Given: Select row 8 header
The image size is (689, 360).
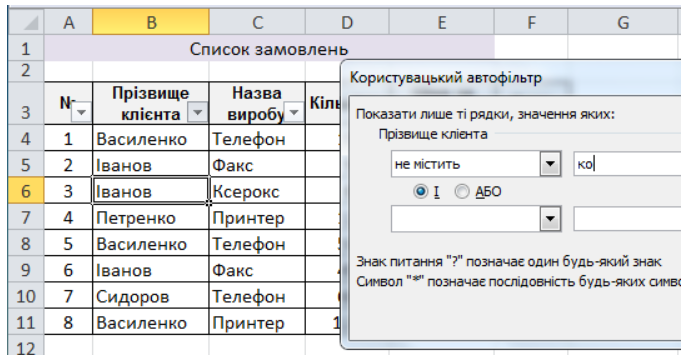Looking at the screenshot, I should [26, 244].
